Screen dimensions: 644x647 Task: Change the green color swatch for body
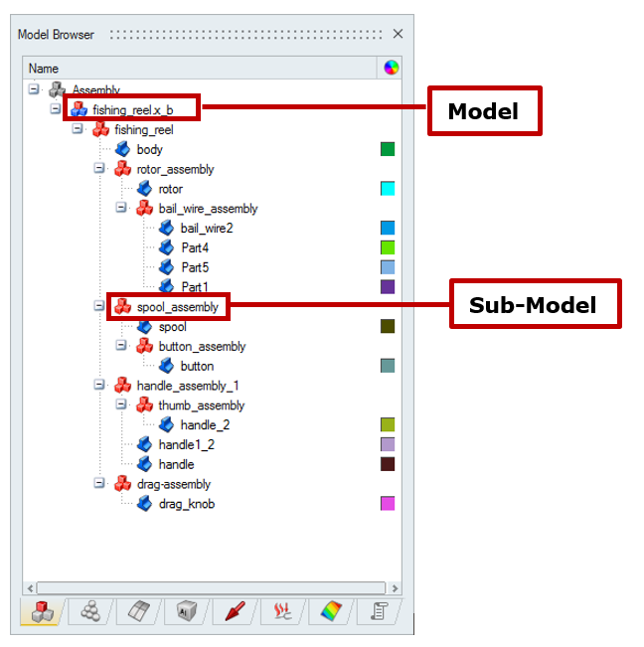click(388, 149)
